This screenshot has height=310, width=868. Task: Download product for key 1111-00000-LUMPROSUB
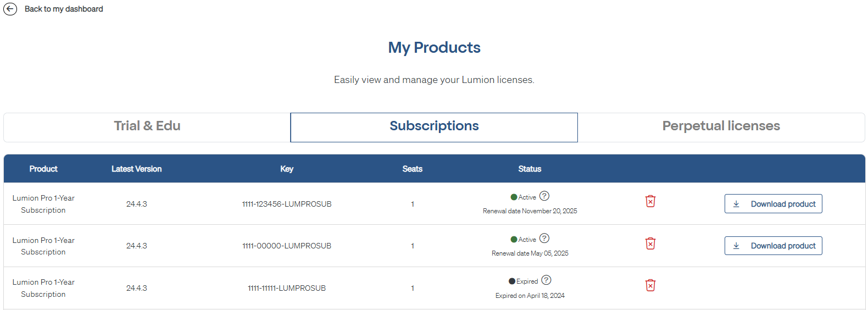click(773, 246)
